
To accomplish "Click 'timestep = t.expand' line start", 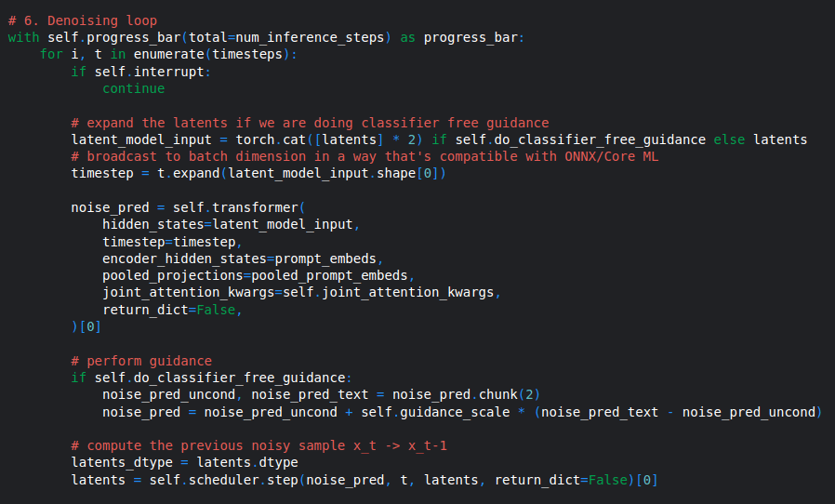I will click(145, 174).
